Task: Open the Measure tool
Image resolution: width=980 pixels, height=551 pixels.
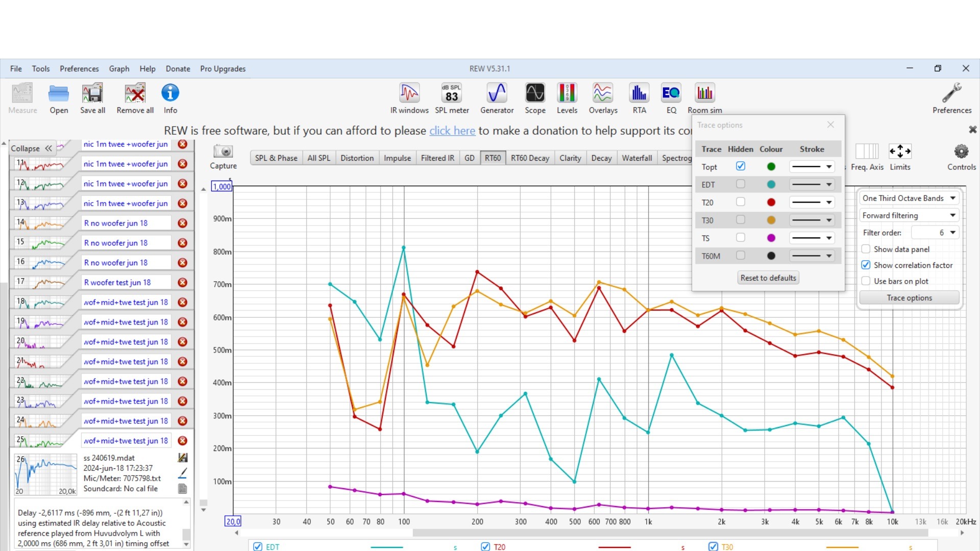Action: (x=22, y=98)
